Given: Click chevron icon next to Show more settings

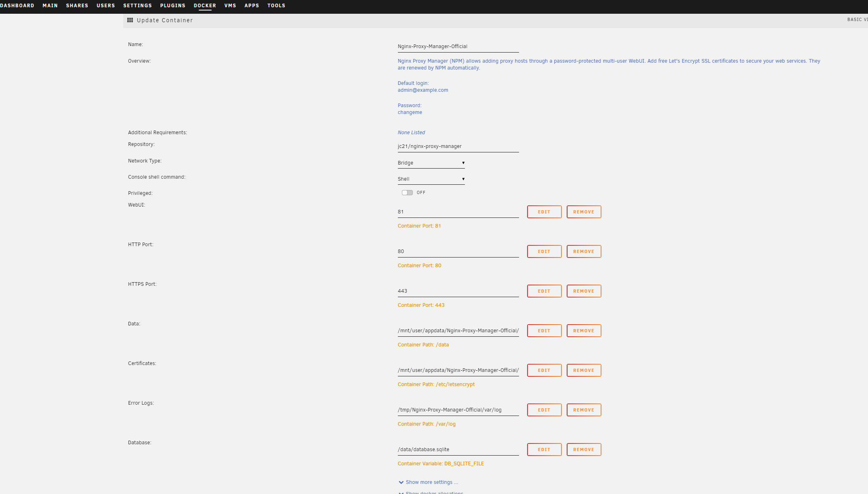Looking at the screenshot, I should [401, 482].
